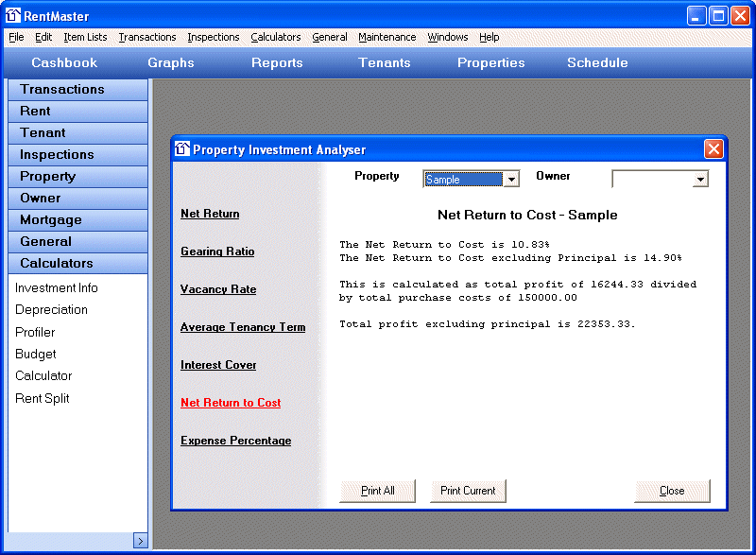756x555 pixels.
Task: Choose Rent Split from the sidebar
Action: 43,398
